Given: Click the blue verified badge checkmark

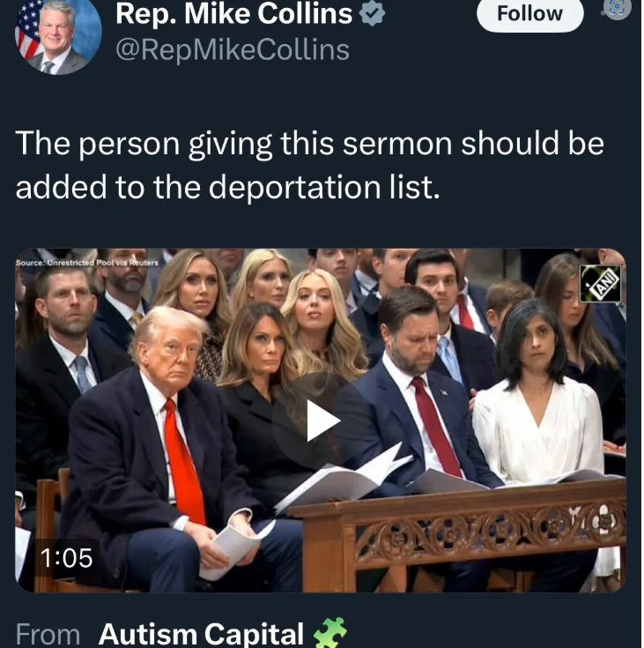Looking at the screenshot, I should click(372, 13).
